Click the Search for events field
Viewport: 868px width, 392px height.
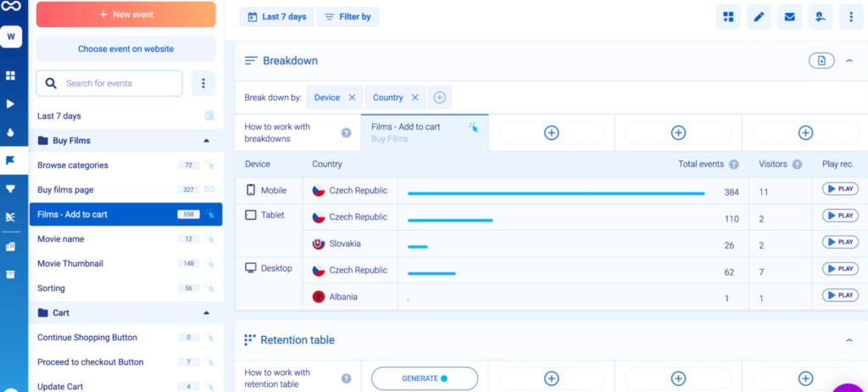(109, 83)
